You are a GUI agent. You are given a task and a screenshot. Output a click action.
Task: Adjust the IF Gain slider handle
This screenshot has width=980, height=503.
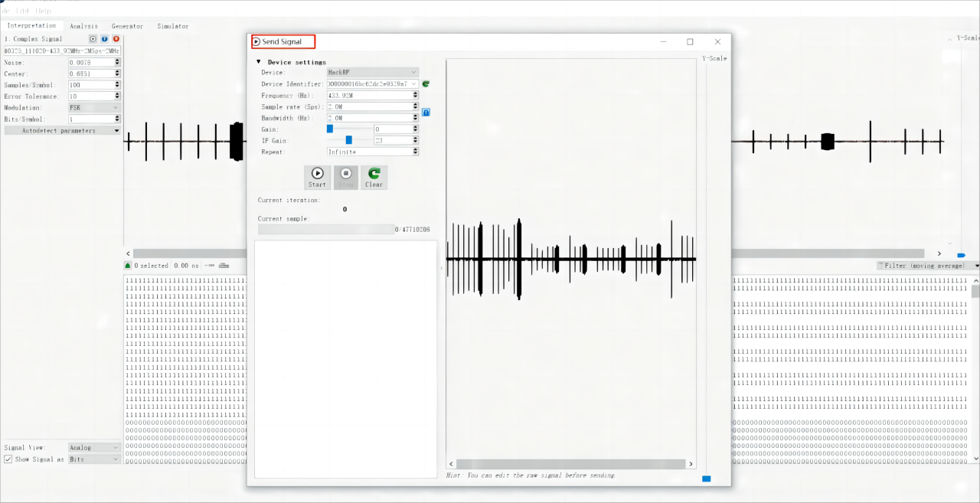[349, 140]
